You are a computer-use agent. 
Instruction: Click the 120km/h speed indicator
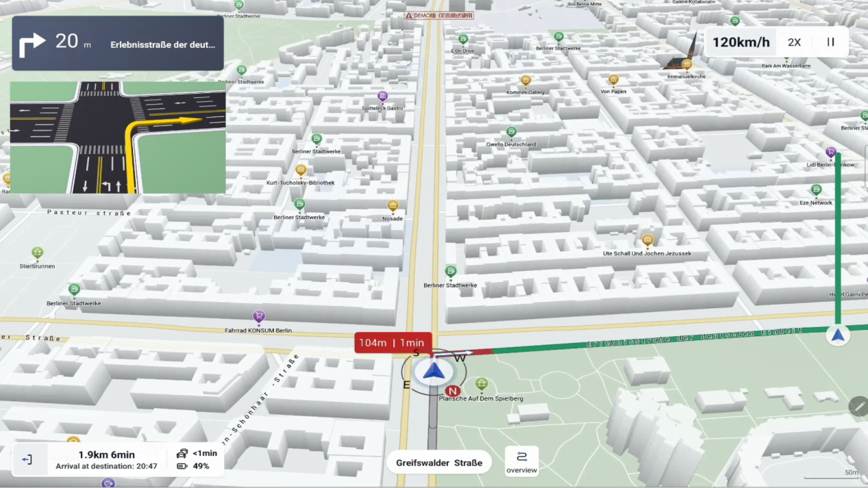tap(741, 42)
